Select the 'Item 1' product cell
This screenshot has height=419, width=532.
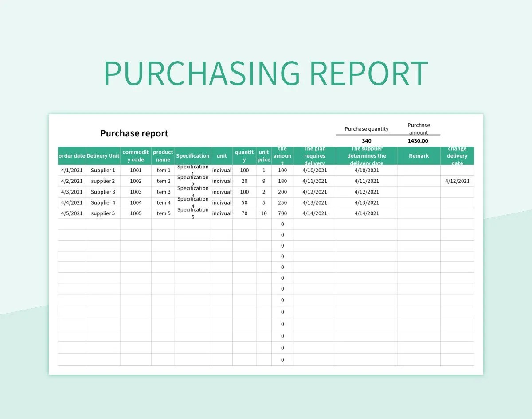(163, 170)
